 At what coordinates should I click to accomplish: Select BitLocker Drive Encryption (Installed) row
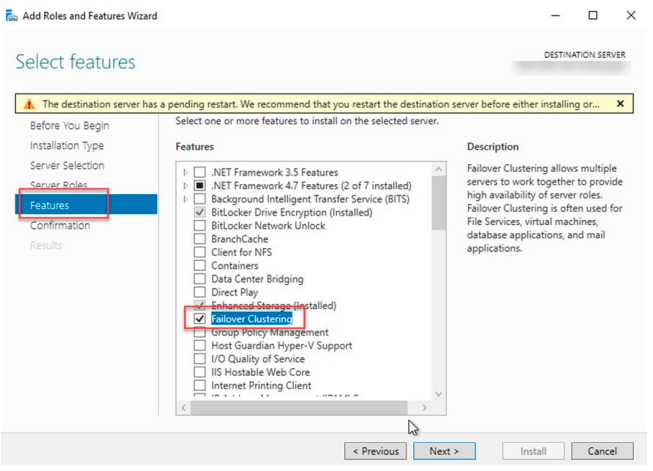[292, 212]
